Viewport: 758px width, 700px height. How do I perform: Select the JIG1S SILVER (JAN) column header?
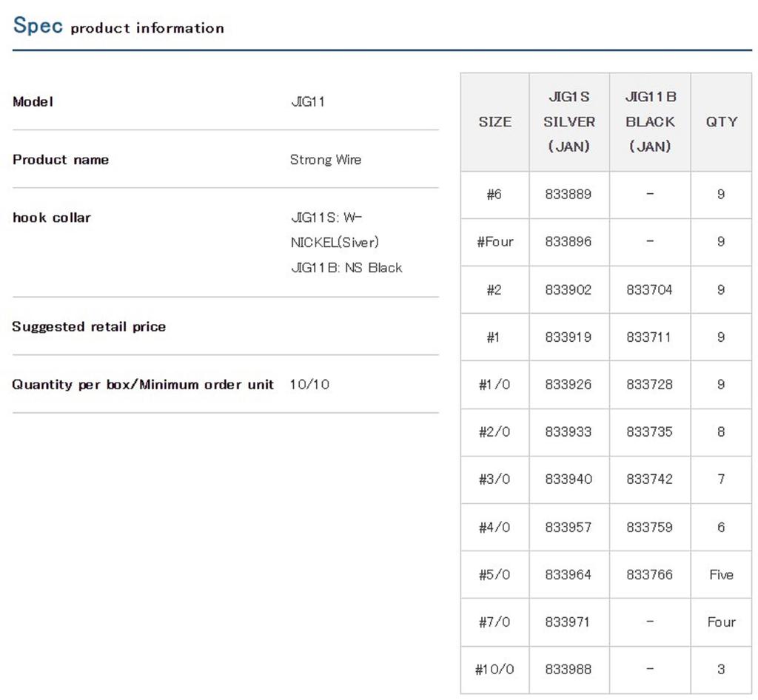(568, 122)
